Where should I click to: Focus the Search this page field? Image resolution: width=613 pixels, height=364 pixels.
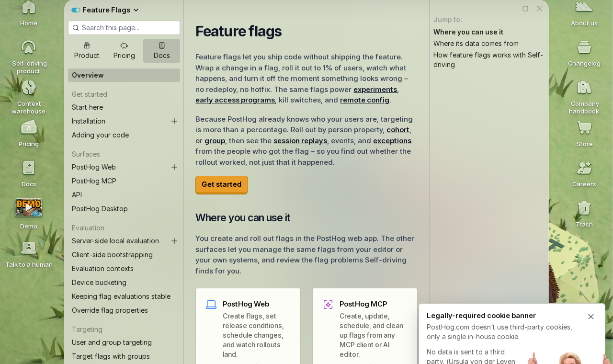point(124,28)
